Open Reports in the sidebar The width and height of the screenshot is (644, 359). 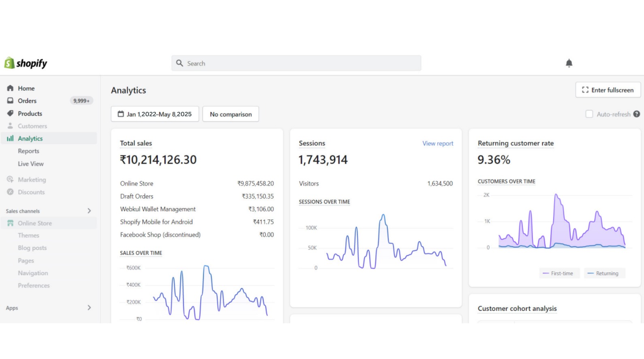[28, 151]
